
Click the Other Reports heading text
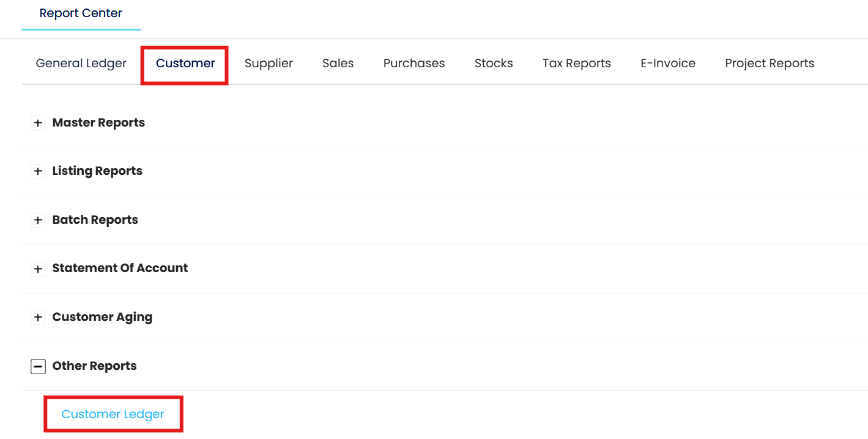pos(95,366)
